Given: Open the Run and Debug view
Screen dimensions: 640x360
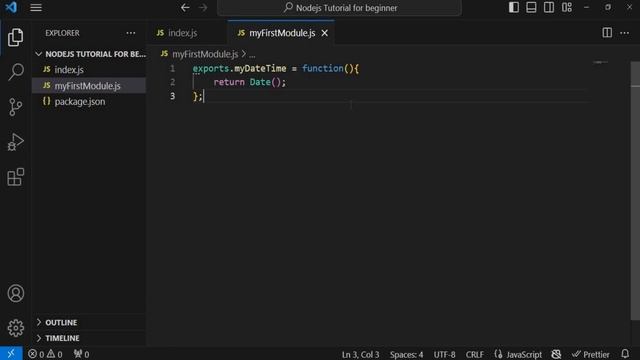Looking at the screenshot, I should click(16, 142).
